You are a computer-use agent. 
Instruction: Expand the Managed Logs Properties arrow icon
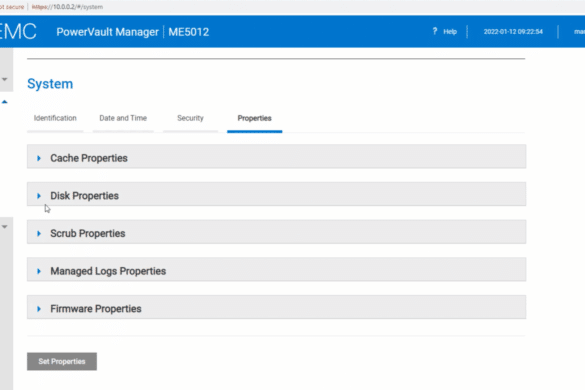[39, 271]
